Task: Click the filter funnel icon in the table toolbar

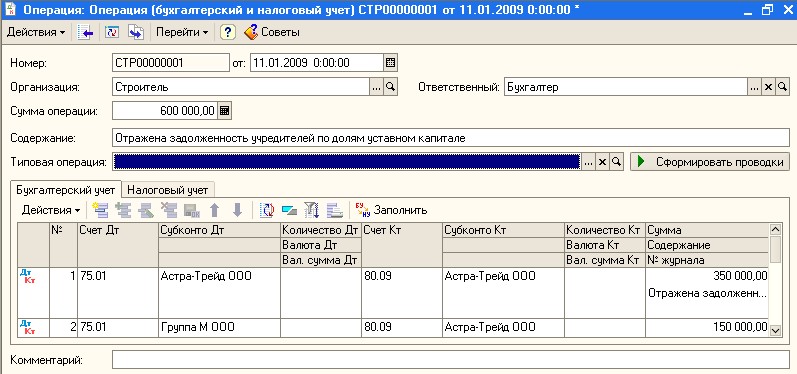Action: 311,210
